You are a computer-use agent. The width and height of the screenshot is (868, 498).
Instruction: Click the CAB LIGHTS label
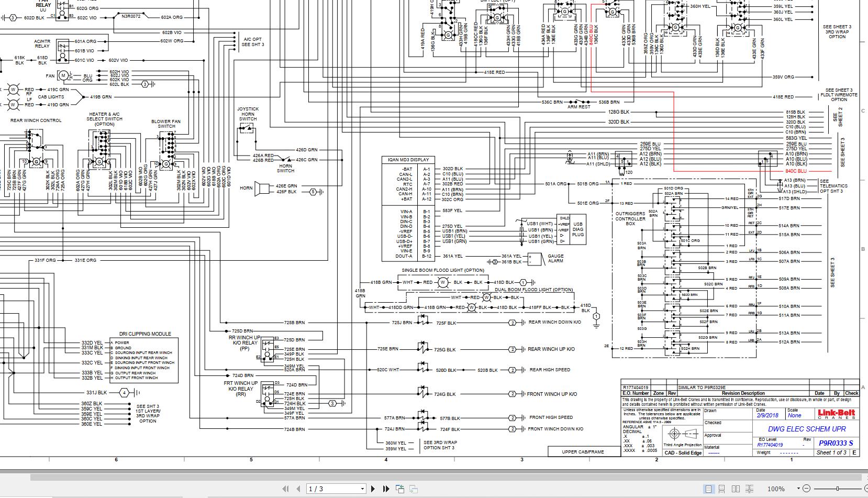pyautogui.click(x=51, y=97)
